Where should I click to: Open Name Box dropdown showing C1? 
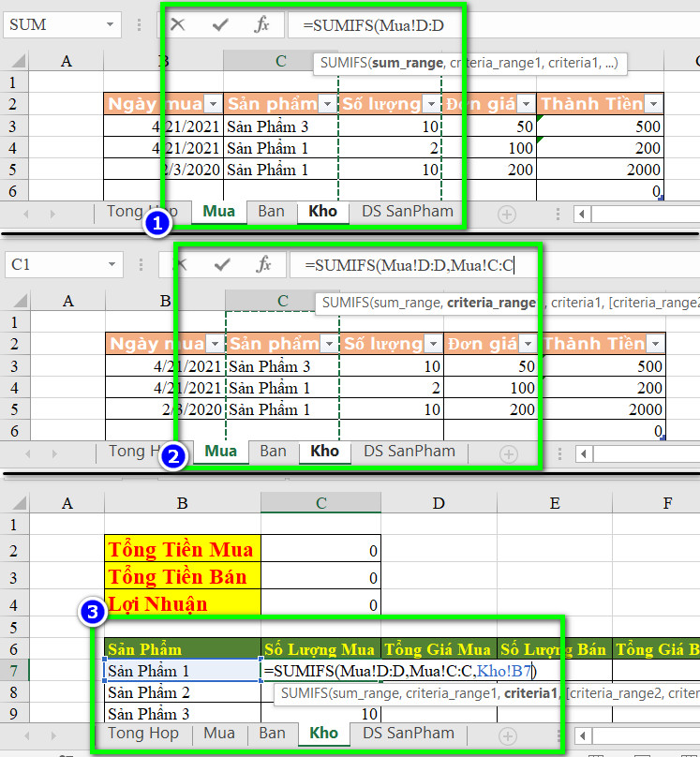[112, 264]
